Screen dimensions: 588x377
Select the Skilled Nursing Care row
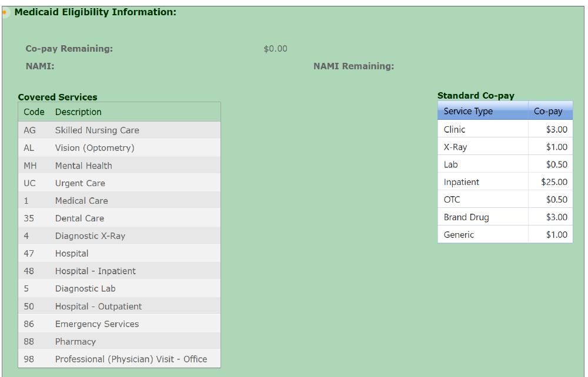click(119, 130)
